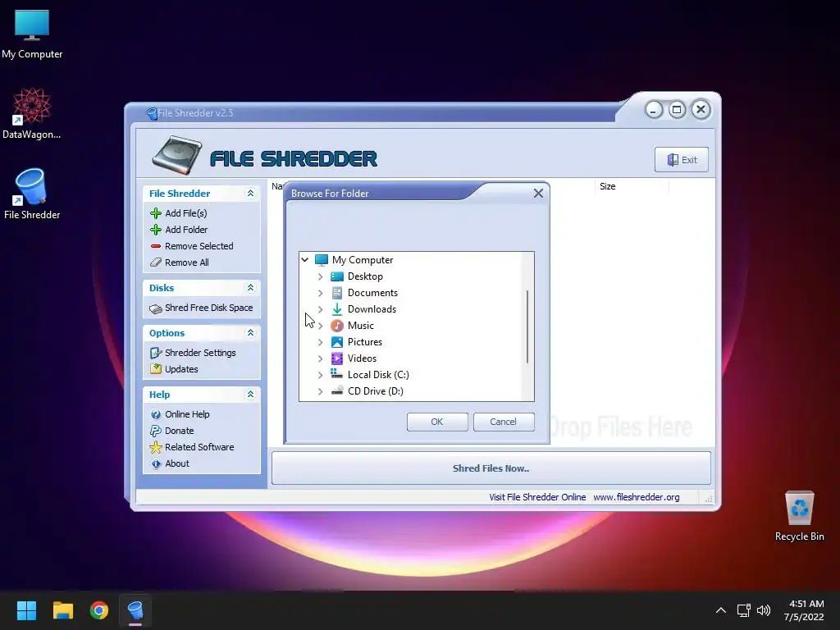The height and width of the screenshot is (630, 840).
Task: Open My Computer desktop icon
Action: point(32,33)
